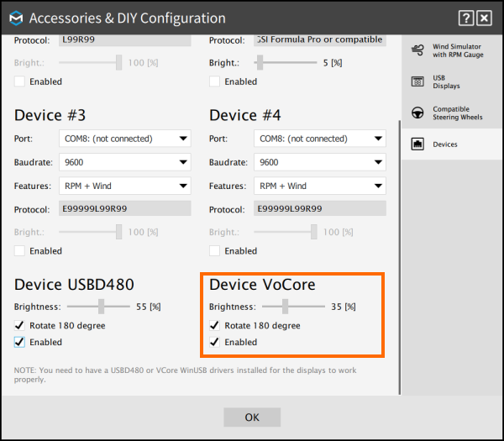Uncheck Rotate 180 degree for USBD480
This screenshot has height=441, width=504.
click(19, 325)
